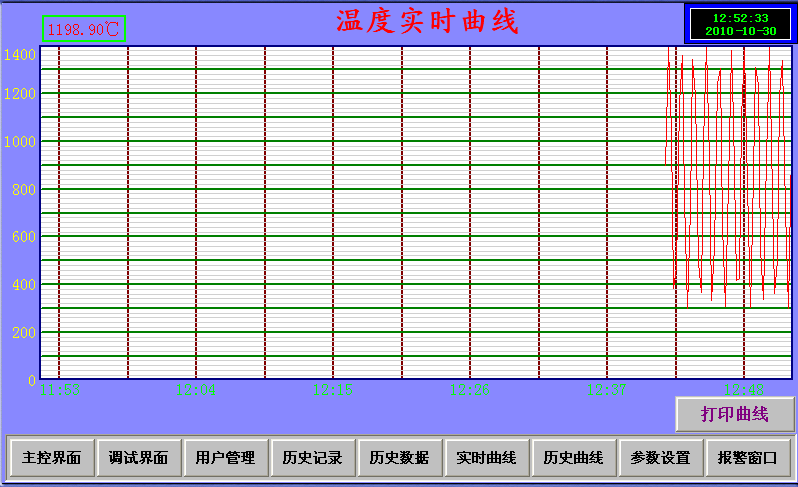Click the 1000 Y-axis label
The height and width of the screenshot is (487, 798).
(x=20, y=141)
